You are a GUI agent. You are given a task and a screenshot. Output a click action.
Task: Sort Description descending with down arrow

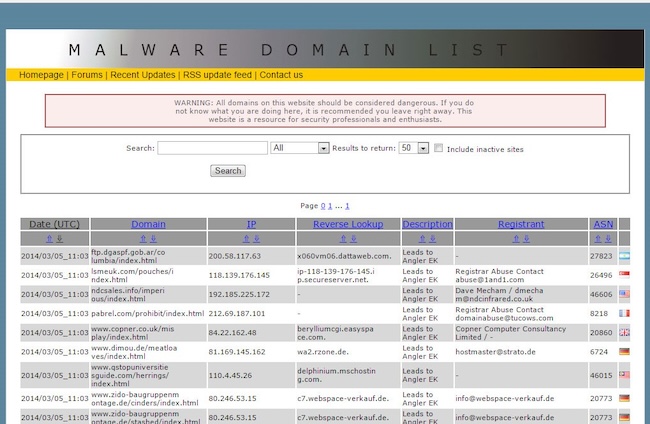pyautogui.click(x=432, y=239)
